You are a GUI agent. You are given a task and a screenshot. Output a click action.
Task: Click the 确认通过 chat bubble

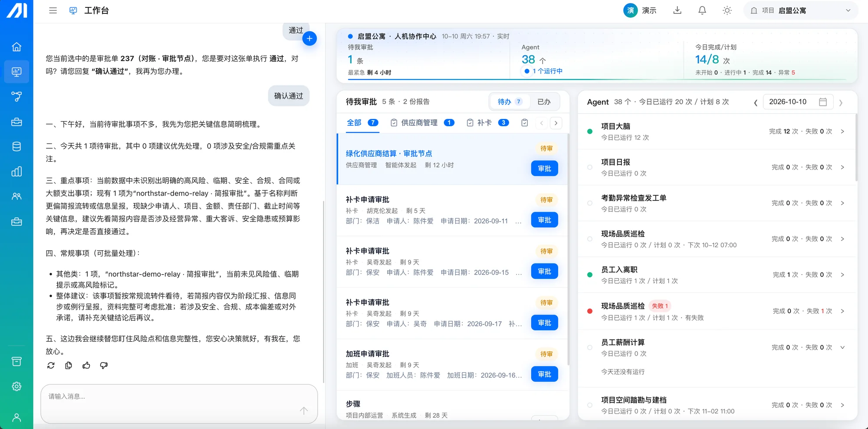[289, 96]
